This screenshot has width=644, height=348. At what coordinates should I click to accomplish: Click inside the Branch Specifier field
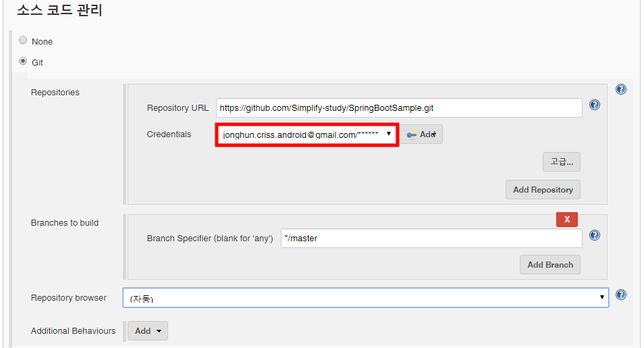click(x=431, y=238)
